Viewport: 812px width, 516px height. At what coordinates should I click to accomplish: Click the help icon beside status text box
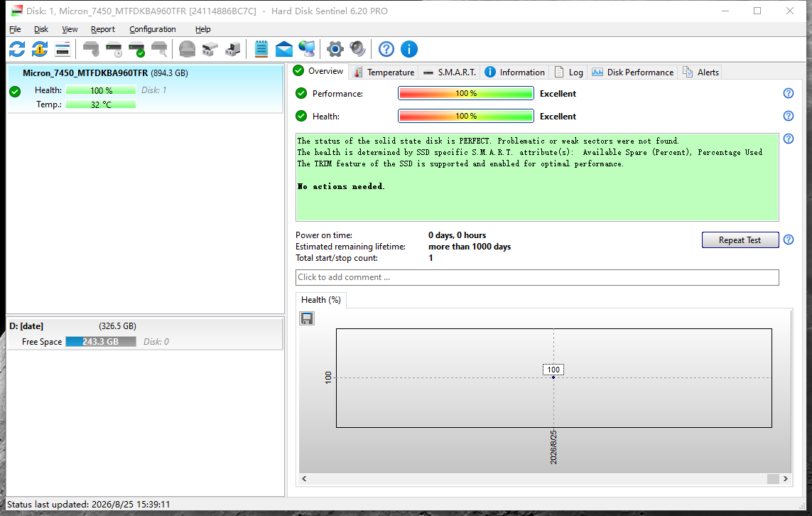[788, 139]
